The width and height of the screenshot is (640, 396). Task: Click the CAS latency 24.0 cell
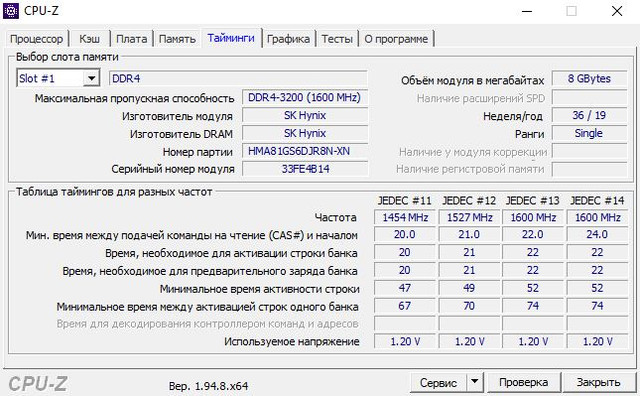tap(598, 235)
